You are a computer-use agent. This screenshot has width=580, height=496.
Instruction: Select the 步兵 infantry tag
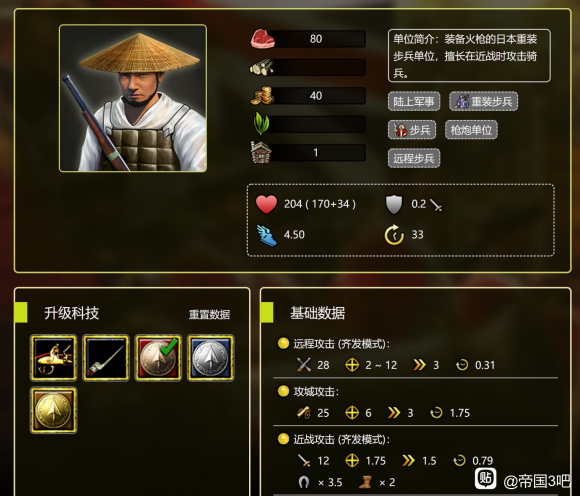pyautogui.click(x=412, y=130)
